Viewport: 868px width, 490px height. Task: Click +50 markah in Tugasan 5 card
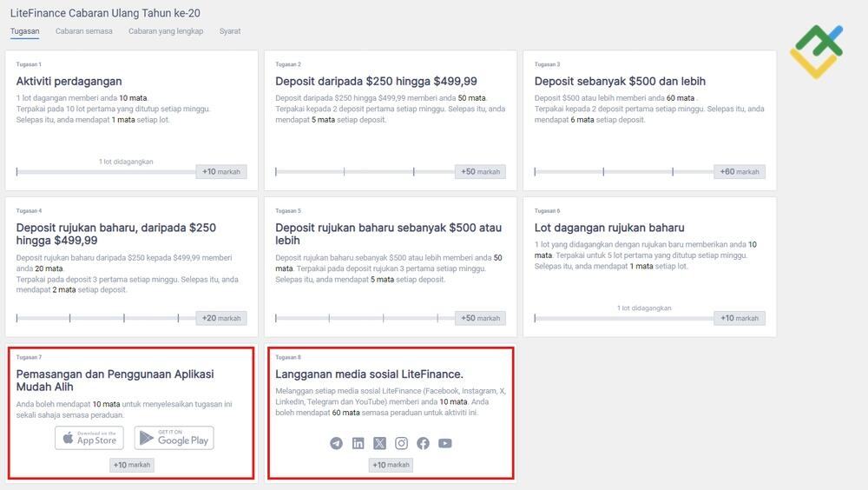tap(481, 318)
